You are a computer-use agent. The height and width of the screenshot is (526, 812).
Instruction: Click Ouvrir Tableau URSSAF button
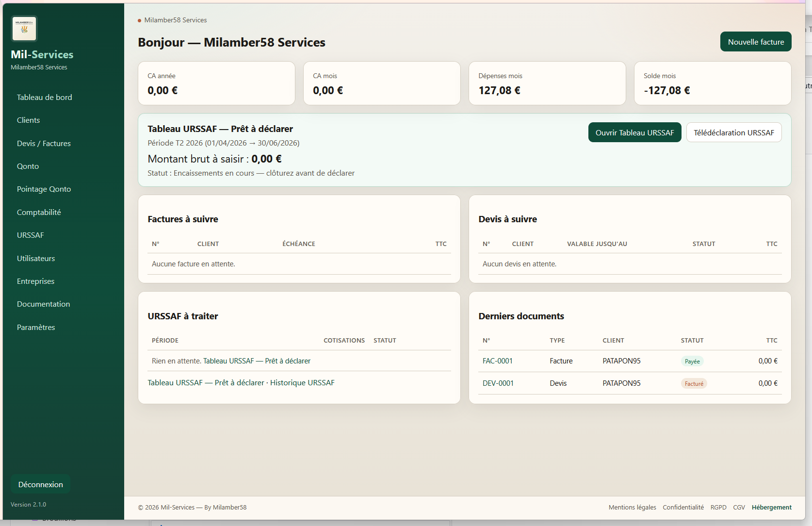coord(634,132)
